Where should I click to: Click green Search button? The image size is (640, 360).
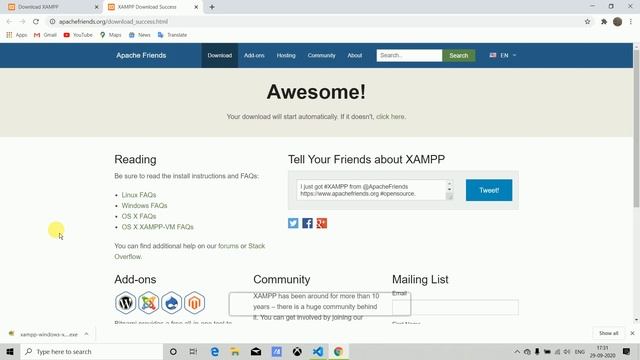pos(459,56)
